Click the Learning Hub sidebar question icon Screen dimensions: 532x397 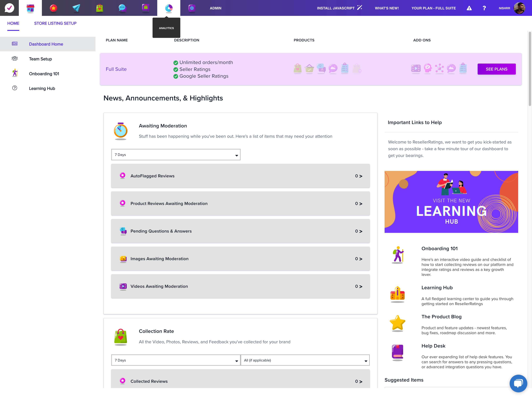click(15, 88)
